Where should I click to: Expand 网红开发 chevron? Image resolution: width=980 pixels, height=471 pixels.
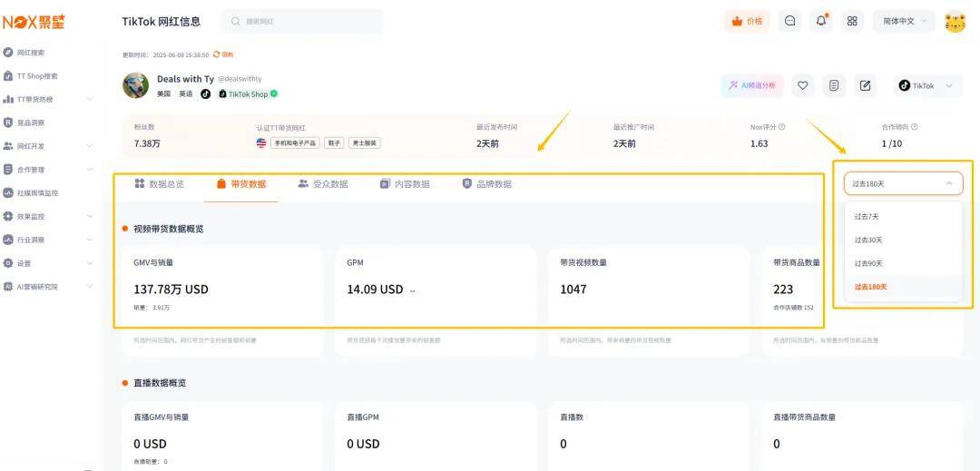point(89,146)
